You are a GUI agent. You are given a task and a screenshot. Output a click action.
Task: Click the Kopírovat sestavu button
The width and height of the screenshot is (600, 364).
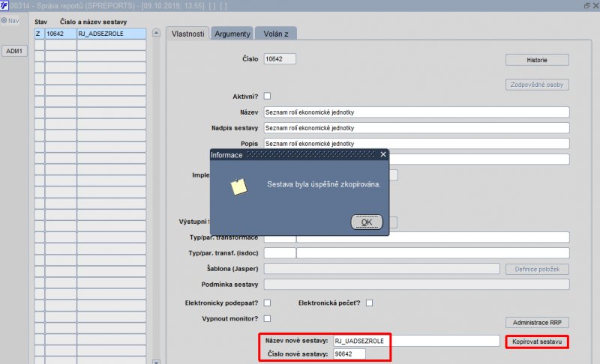pyautogui.click(x=537, y=342)
